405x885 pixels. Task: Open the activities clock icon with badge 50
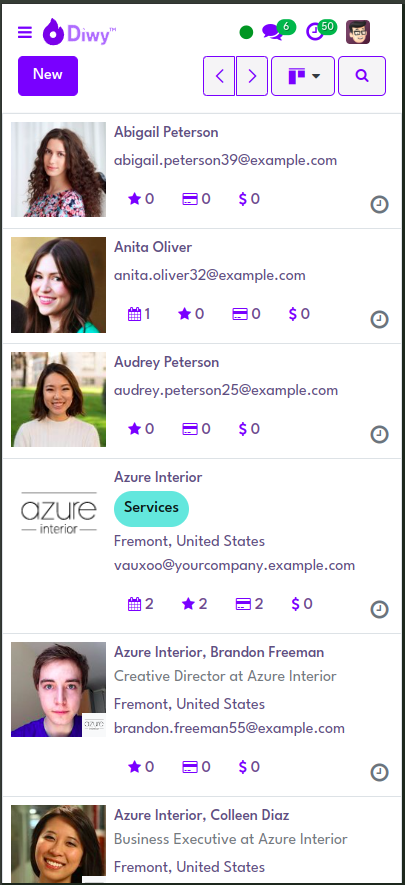[x=314, y=32]
